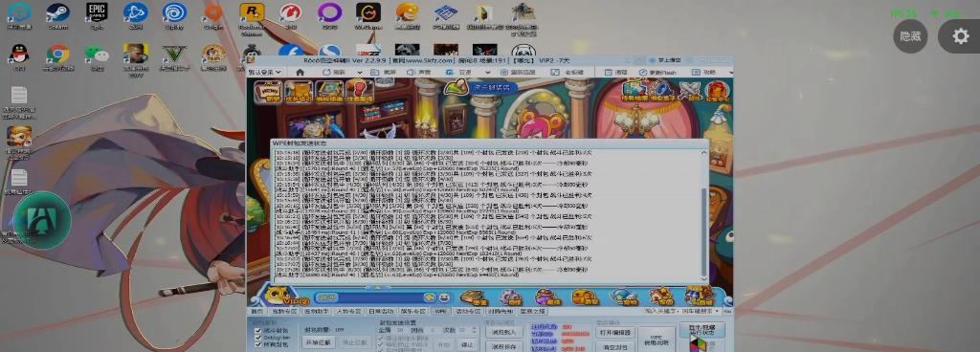Open the tab just before the search box

click(532, 311)
